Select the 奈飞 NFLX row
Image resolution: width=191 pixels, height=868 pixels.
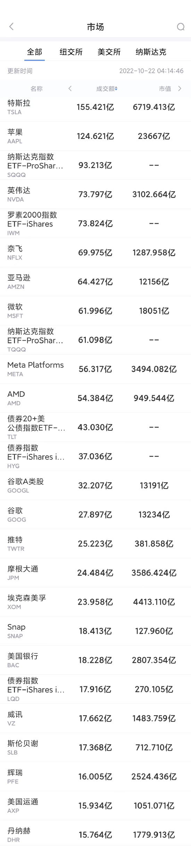(95, 253)
